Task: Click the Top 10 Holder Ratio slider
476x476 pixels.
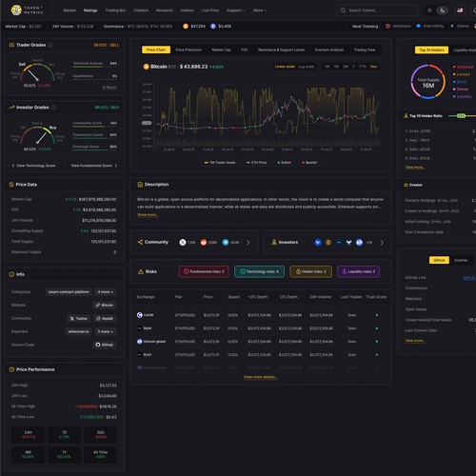Action: pos(462,116)
